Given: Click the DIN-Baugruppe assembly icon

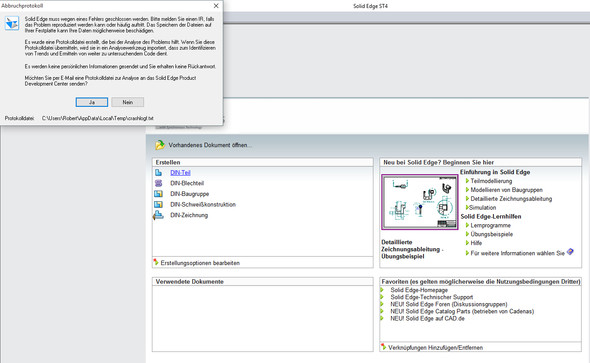Looking at the screenshot, I should pos(158,194).
